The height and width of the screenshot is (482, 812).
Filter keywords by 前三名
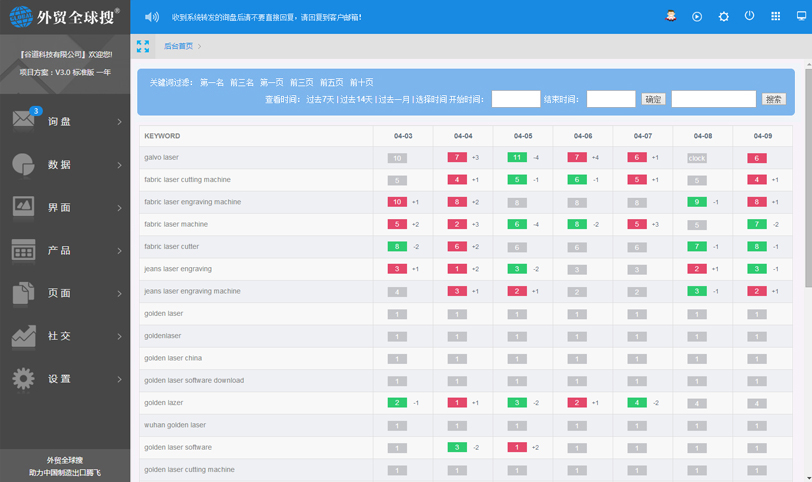point(242,82)
